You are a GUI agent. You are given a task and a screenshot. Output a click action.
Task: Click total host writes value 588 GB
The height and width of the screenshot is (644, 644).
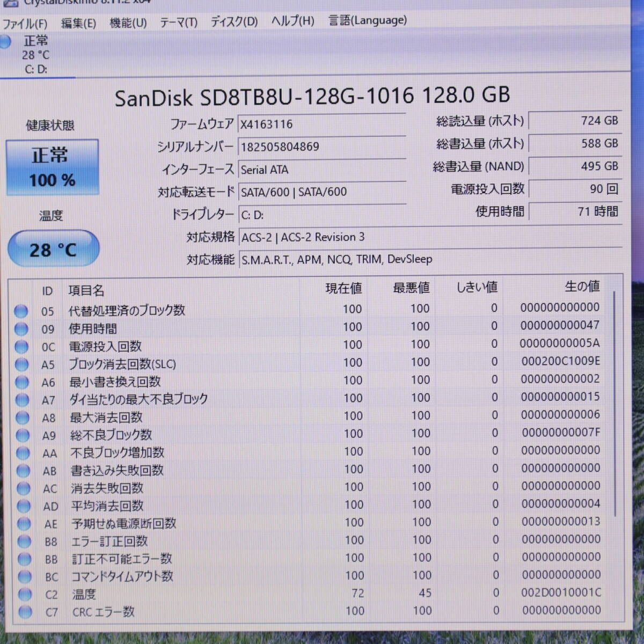coord(575,143)
